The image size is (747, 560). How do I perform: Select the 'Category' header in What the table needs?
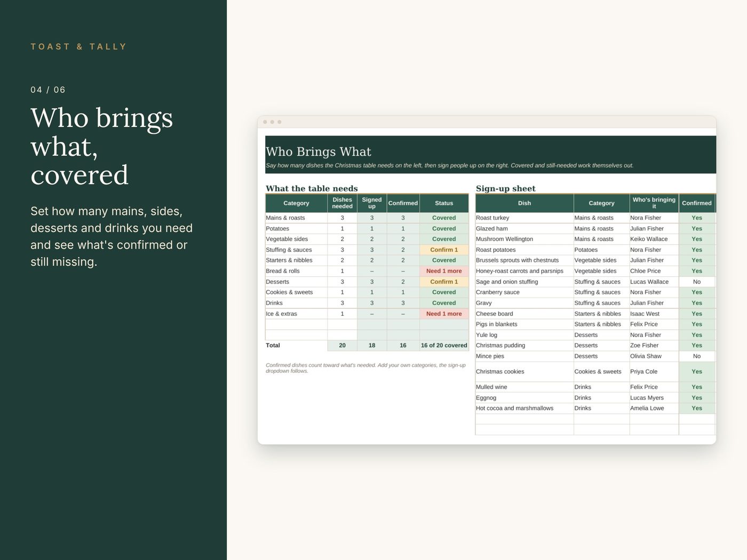click(x=296, y=203)
